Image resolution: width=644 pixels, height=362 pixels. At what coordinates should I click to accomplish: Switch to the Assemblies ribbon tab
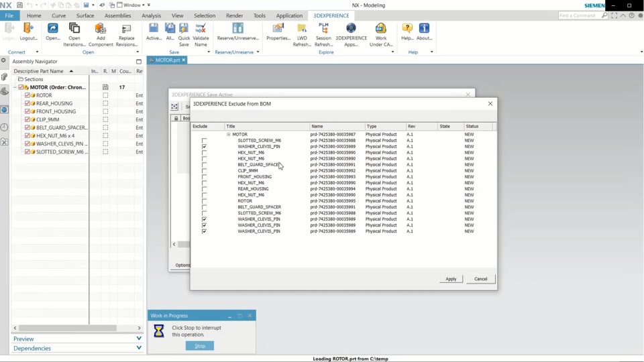click(x=117, y=15)
